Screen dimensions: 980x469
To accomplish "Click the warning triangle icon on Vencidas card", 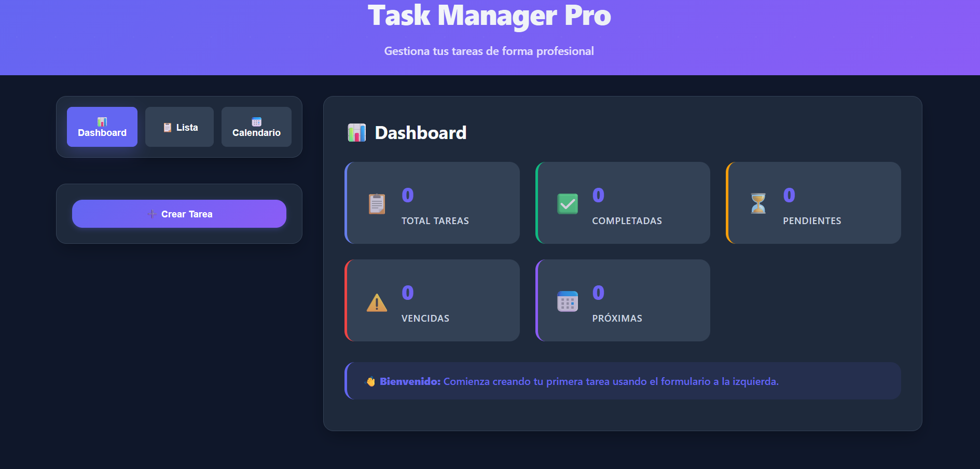I will tap(376, 301).
